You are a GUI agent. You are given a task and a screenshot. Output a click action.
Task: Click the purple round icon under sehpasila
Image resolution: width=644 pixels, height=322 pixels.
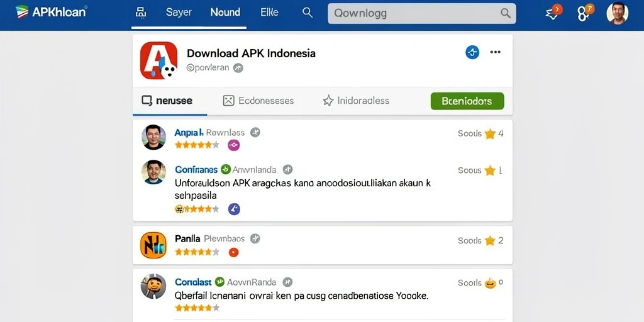click(x=234, y=209)
